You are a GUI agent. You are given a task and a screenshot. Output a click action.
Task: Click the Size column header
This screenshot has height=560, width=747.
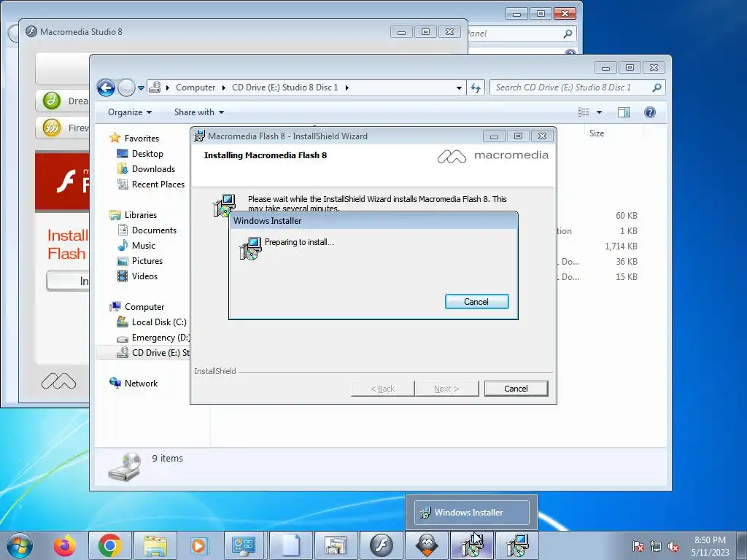click(597, 133)
